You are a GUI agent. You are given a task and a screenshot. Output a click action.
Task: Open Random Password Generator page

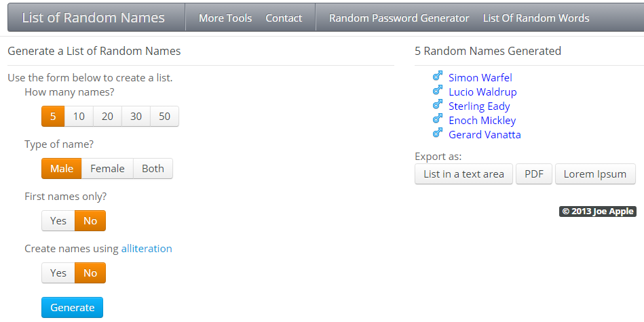[x=399, y=18]
